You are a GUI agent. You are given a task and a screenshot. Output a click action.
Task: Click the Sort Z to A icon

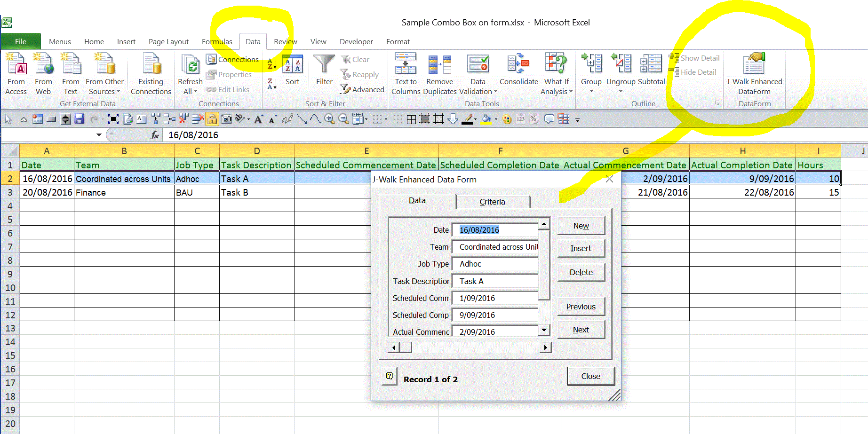(x=272, y=84)
